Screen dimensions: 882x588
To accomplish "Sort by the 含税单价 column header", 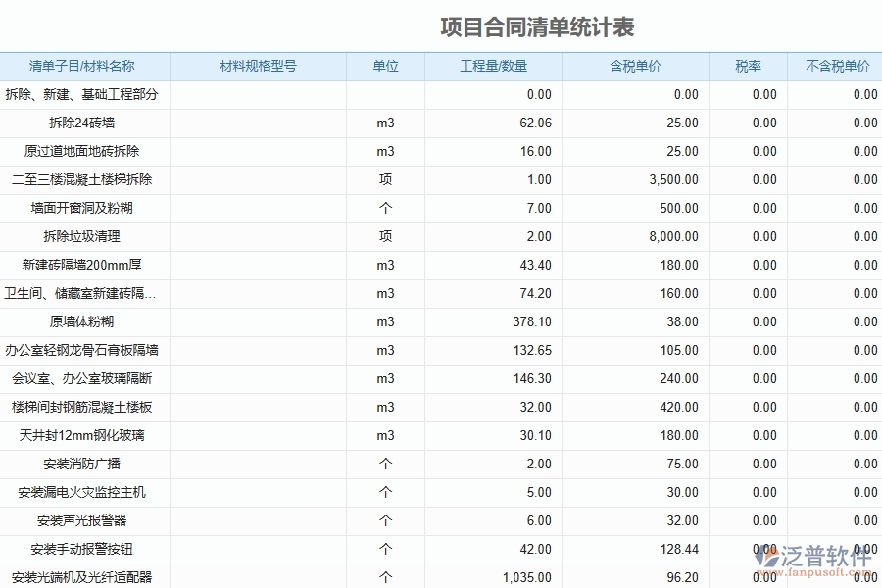I will (634, 67).
